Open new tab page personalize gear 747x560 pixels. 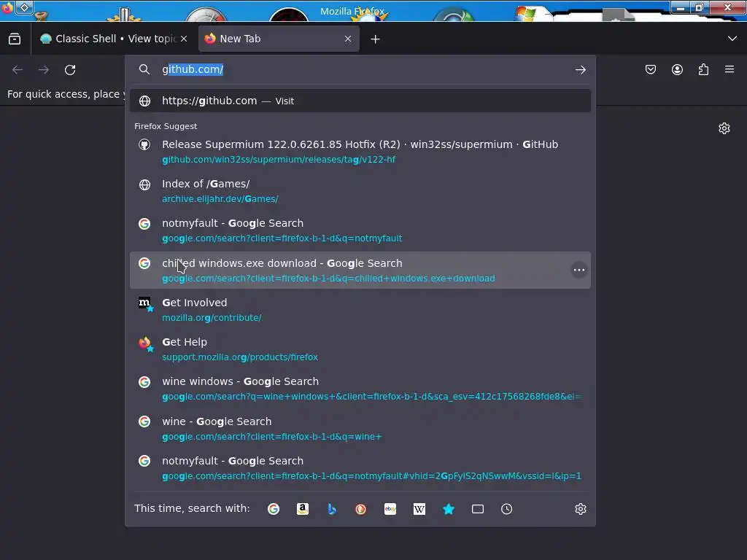(x=724, y=128)
